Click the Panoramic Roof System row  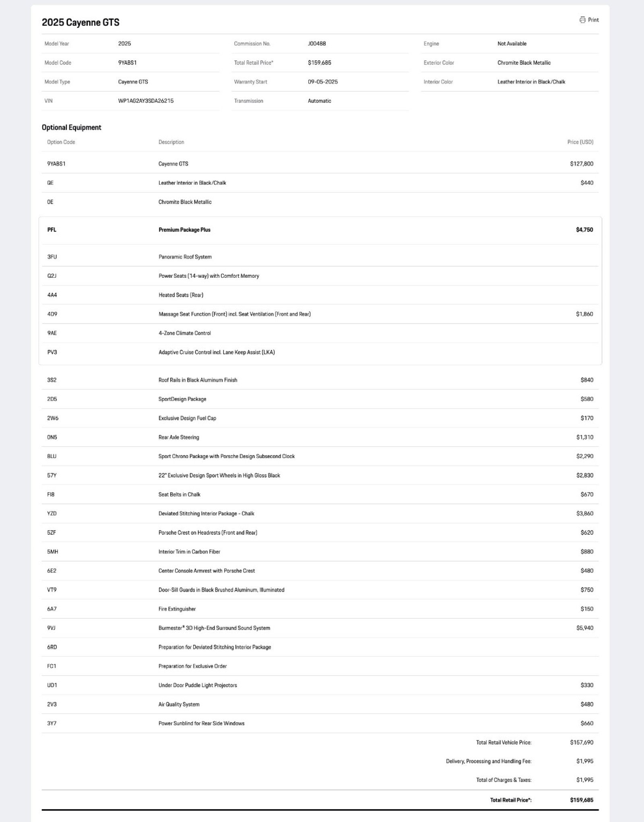pyautogui.click(x=185, y=257)
